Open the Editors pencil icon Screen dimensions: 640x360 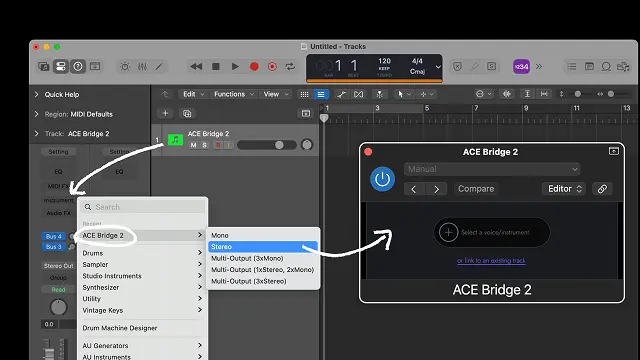[x=159, y=67]
